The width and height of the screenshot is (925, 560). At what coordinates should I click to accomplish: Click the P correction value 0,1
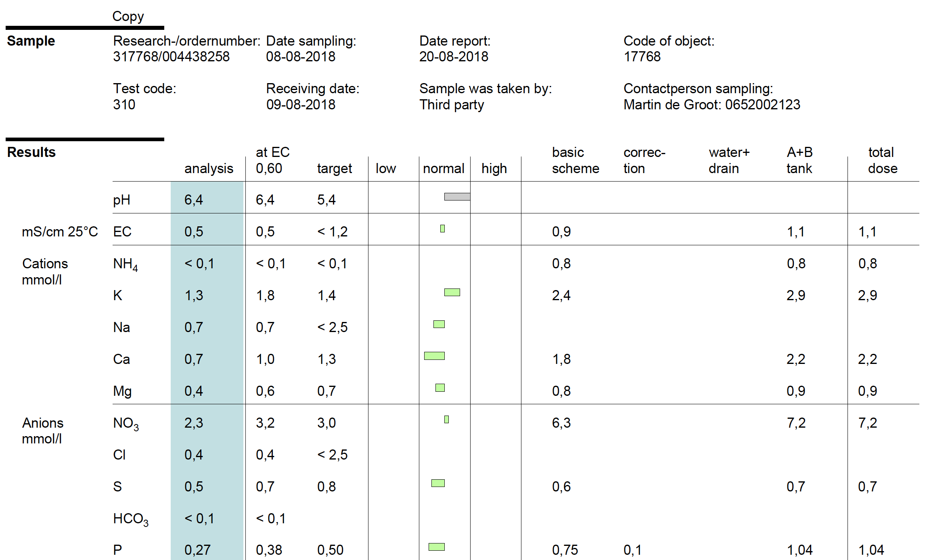pyautogui.click(x=632, y=550)
